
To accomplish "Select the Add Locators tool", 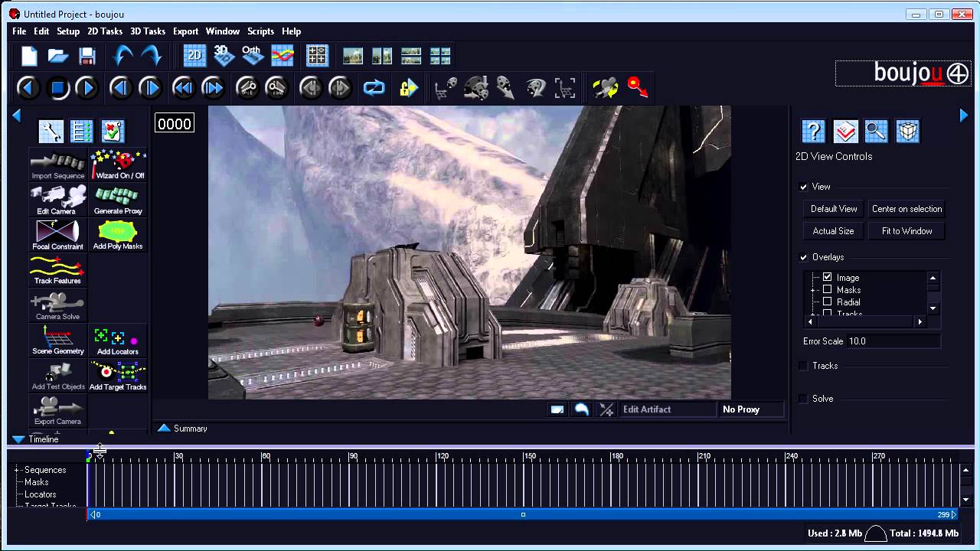I will 119,341.
